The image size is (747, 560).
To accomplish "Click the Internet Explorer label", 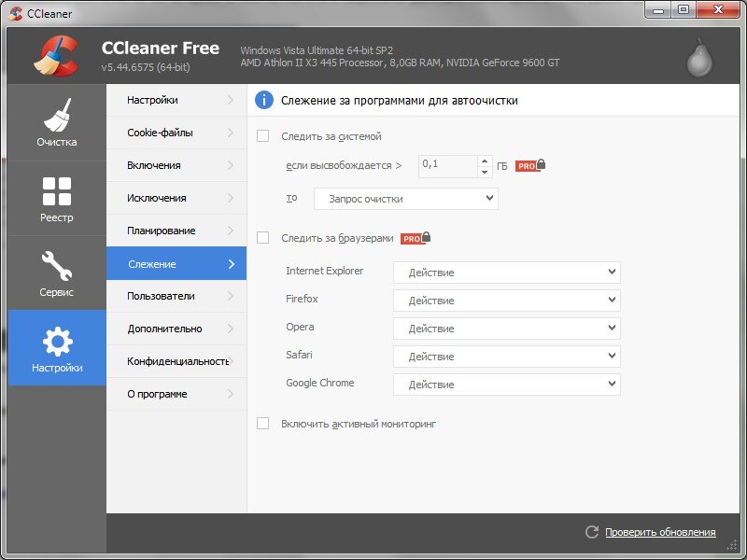I will pyautogui.click(x=324, y=271).
